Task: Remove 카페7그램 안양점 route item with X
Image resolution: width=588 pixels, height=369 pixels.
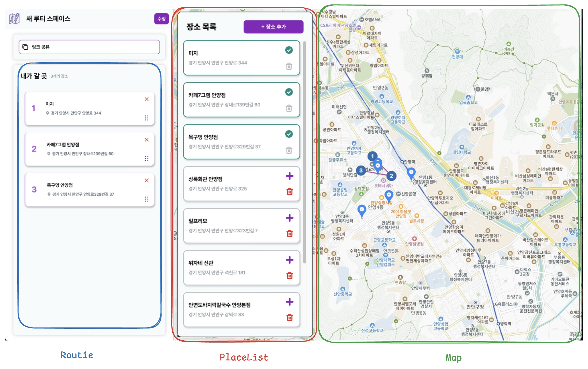Action: [x=147, y=140]
